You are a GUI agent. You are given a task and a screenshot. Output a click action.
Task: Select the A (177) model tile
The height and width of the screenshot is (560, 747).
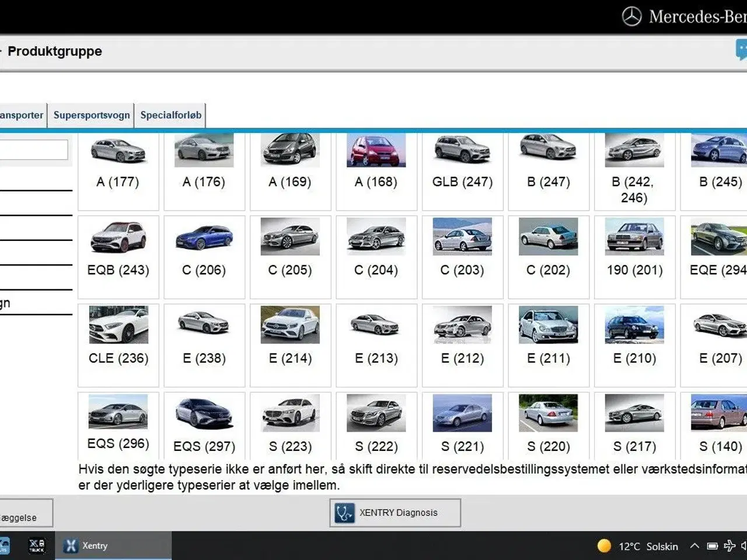pyautogui.click(x=118, y=171)
